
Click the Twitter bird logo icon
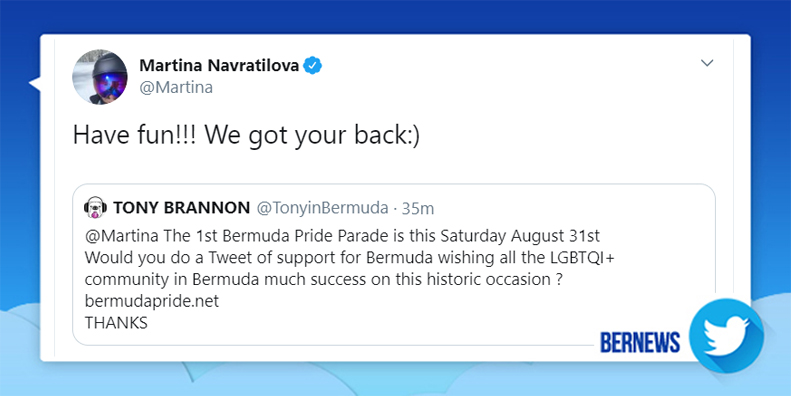(x=726, y=335)
